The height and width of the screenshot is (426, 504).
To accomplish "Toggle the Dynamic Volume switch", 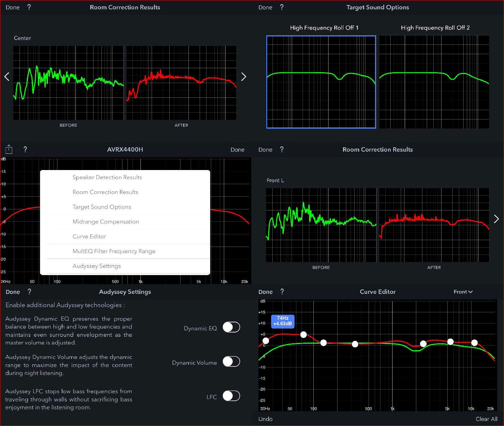I will (x=231, y=362).
